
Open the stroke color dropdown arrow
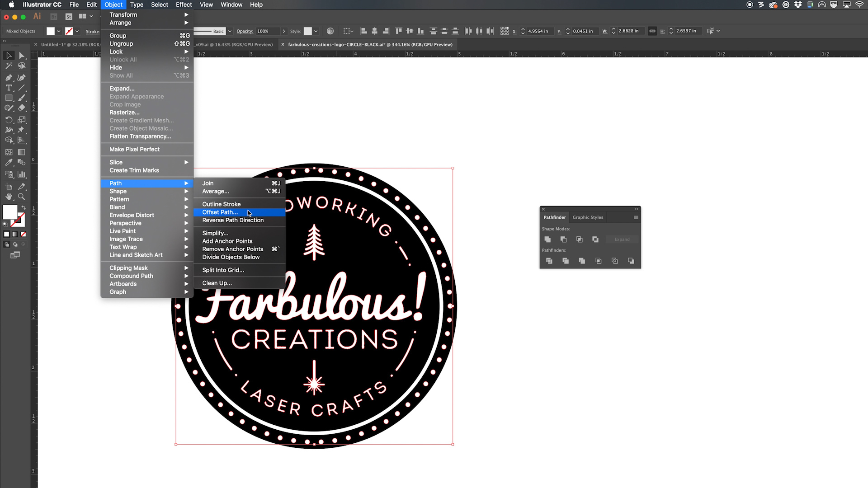click(77, 31)
